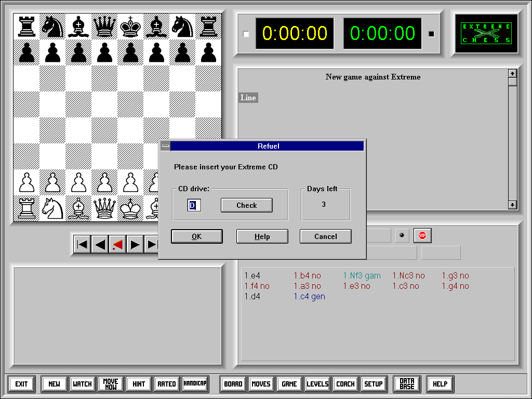This screenshot has height=399, width=532.
Task: Select the black queen on d8
Action: coord(104,26)
